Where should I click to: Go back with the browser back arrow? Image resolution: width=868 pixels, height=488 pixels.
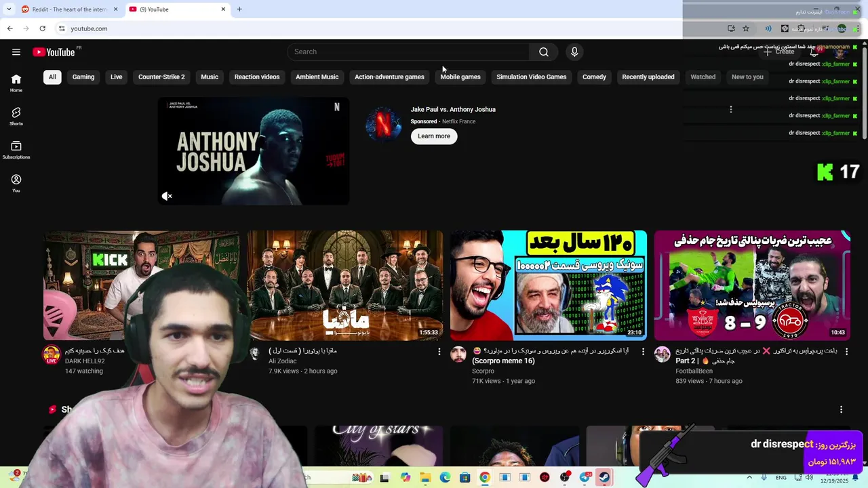point(9,28)
